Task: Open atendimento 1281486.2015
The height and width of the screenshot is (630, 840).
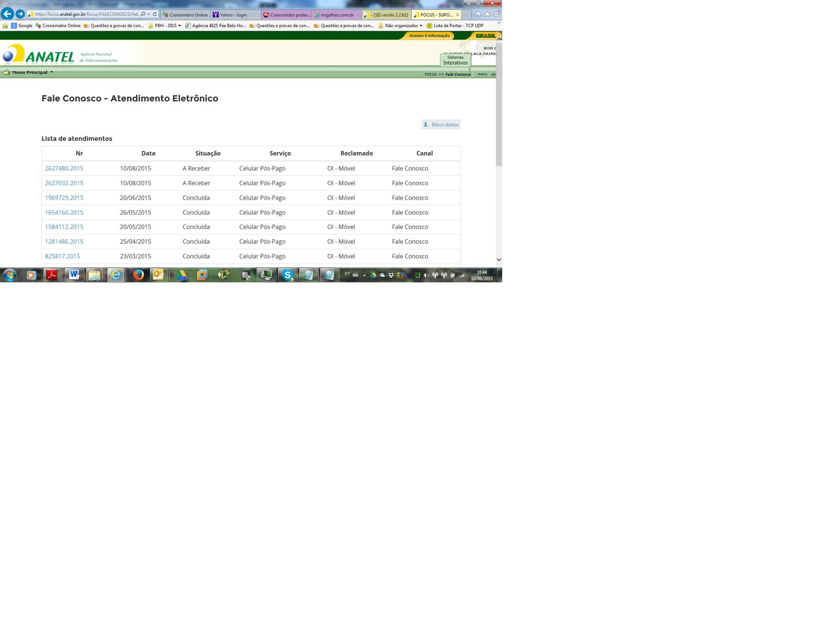Action: click(64, 241)
